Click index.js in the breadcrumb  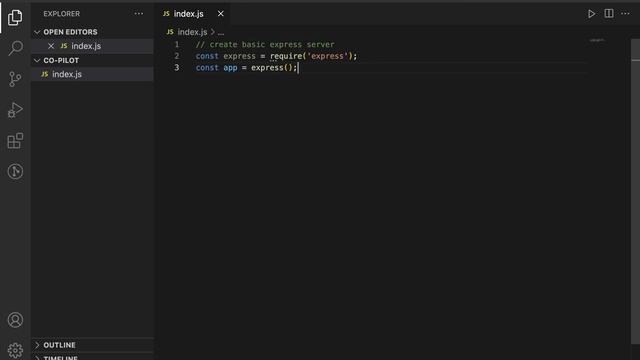click(192, 32)
